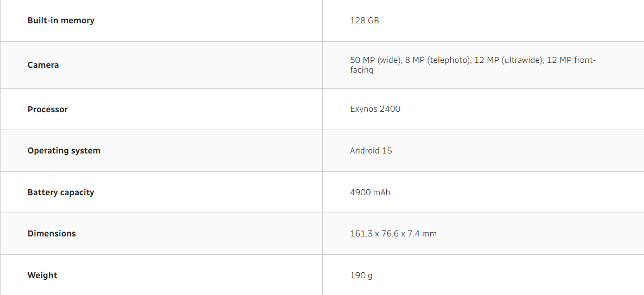Click the 'Processor' row label
The height and width of the screenshot is (295, 644).
coord(48,110)
